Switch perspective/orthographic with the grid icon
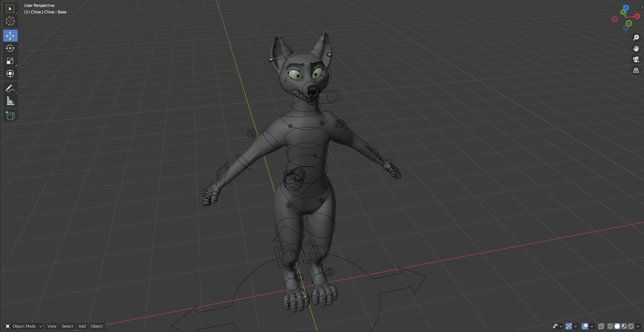The width and height of the screenshot is (644, 332). click(636, 71)
